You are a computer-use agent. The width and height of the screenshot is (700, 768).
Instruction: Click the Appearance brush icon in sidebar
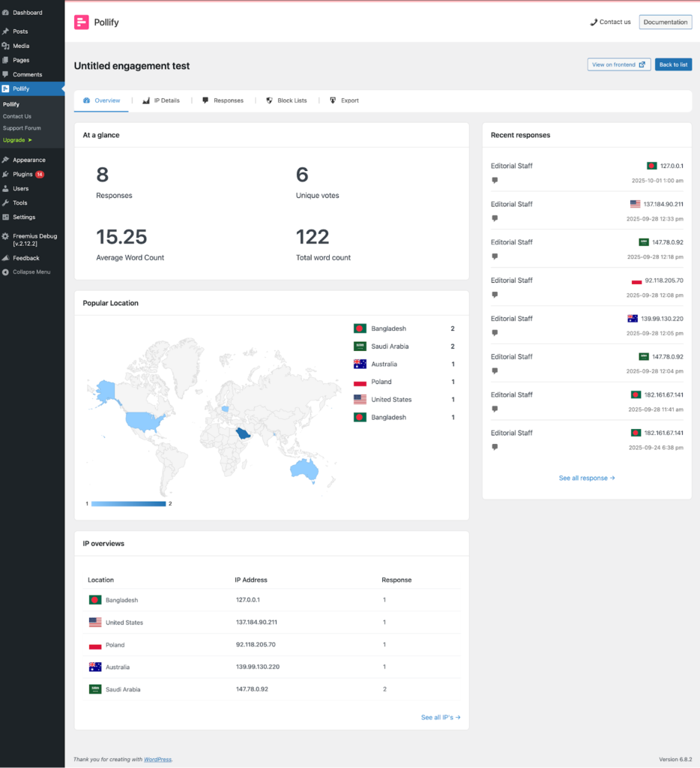pos(6,160)
